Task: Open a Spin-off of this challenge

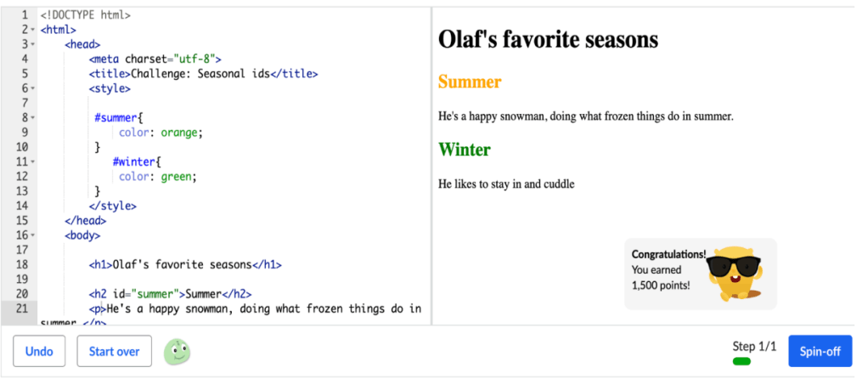Action: click(x=820, y=351)
